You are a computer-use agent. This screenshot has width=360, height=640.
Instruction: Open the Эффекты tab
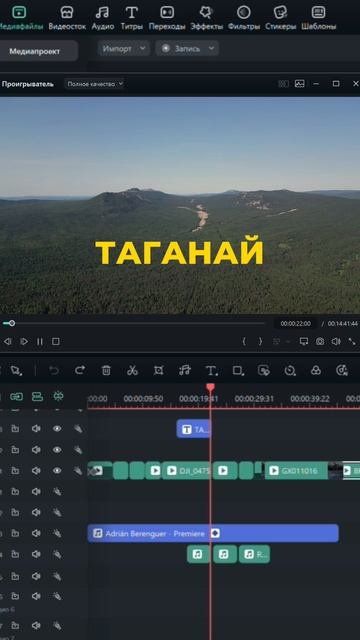[207, 18]
